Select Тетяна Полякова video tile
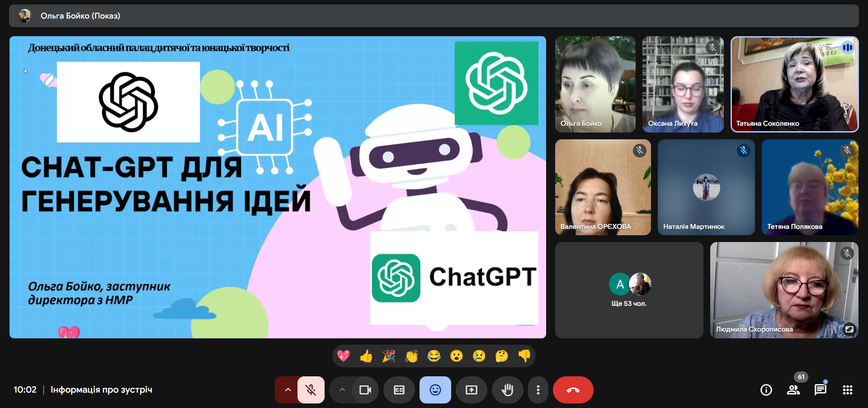This screenshot has height=408, width=868. click(x=810, y=187)
